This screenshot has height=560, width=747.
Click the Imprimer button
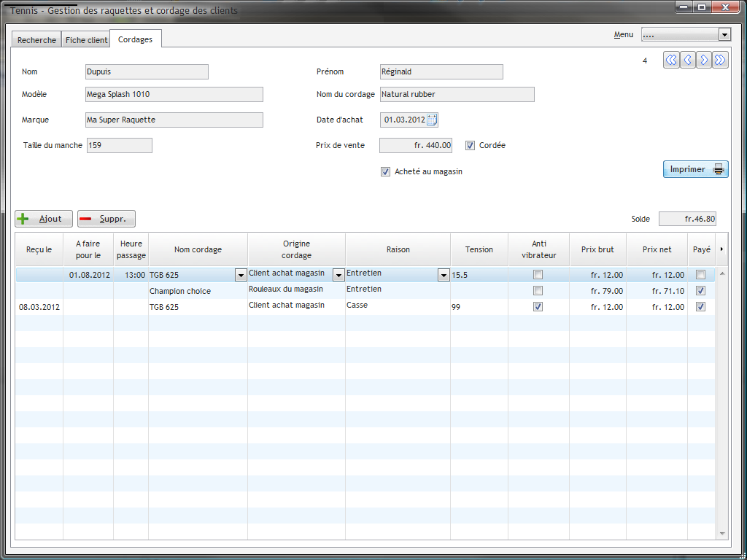695,169
